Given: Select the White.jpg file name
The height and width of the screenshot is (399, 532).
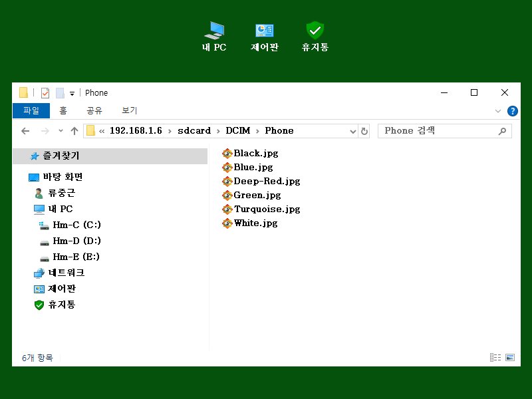Looking at the screenshot, I should (256, 223).
